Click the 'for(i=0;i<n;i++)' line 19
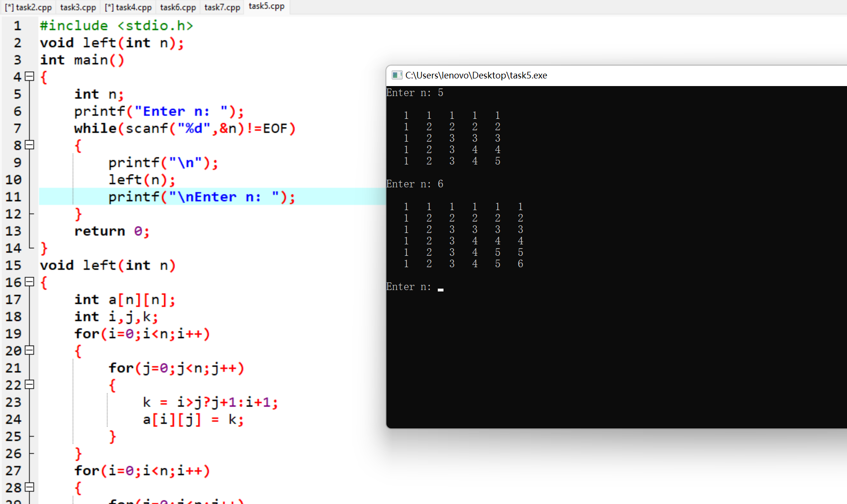 click(142, 334)
